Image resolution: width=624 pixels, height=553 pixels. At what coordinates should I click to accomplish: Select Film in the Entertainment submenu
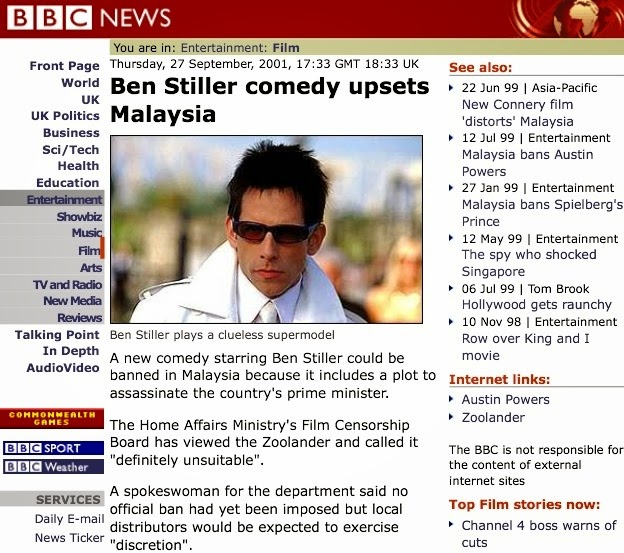89,251
